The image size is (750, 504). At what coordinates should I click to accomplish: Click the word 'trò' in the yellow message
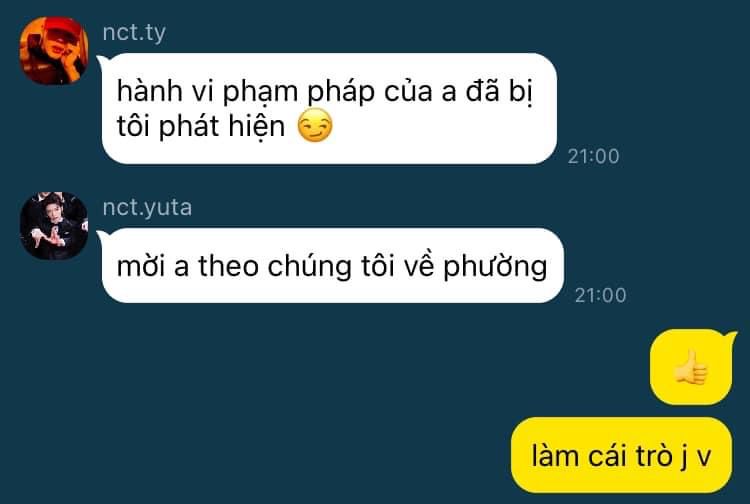654,456
